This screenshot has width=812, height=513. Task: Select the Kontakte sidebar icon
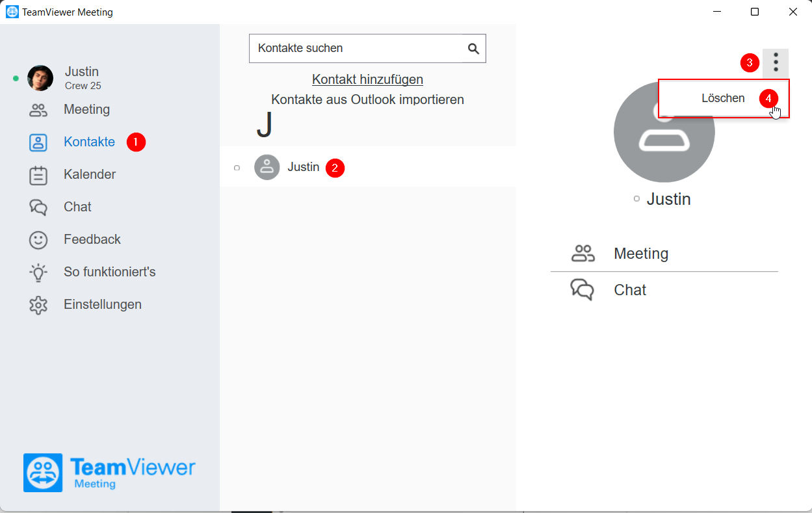point(38,142)
